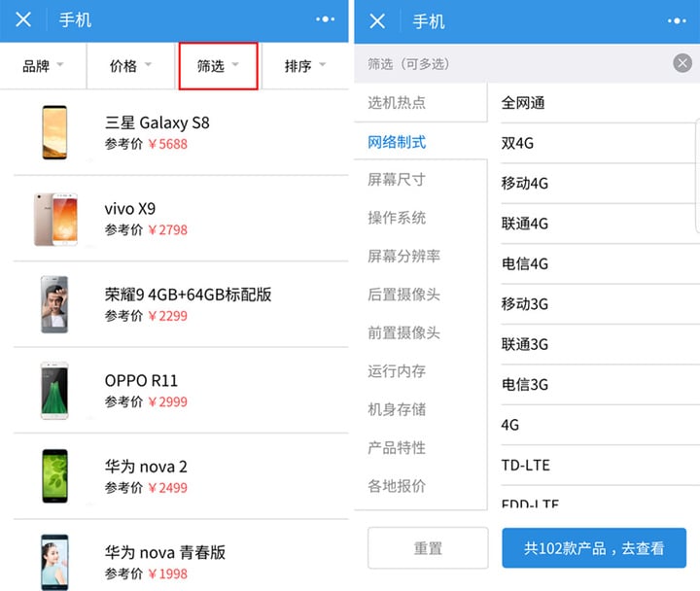This screenshot has height=591, width=700.
Task: Open the 筛选 dropdown
Action: coord(219,66)
